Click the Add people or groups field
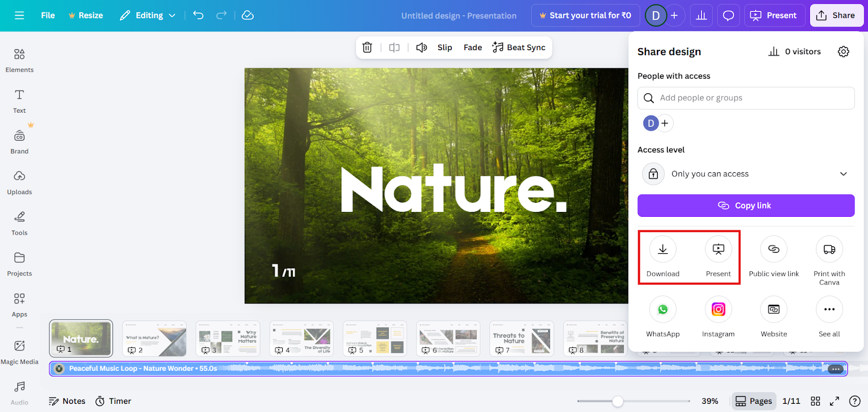Image resolution: width=868 pixels, height=412 pixels. click(x=746, y=98)
